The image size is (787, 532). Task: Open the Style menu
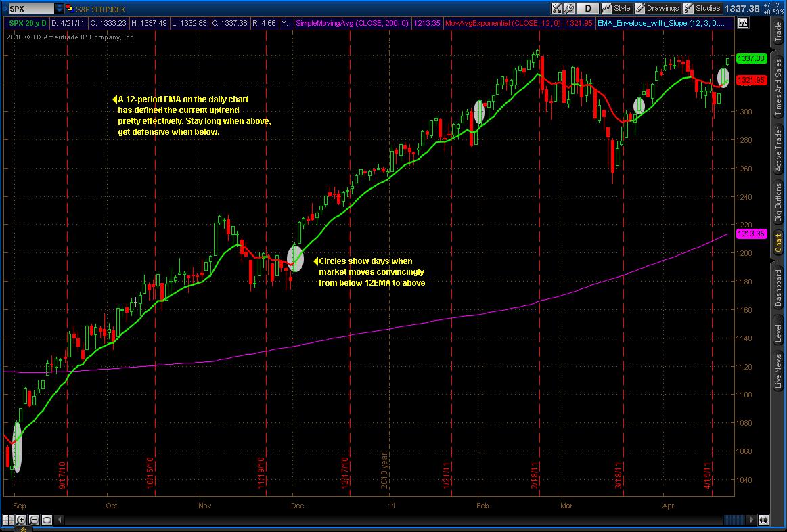coord(616,8)
